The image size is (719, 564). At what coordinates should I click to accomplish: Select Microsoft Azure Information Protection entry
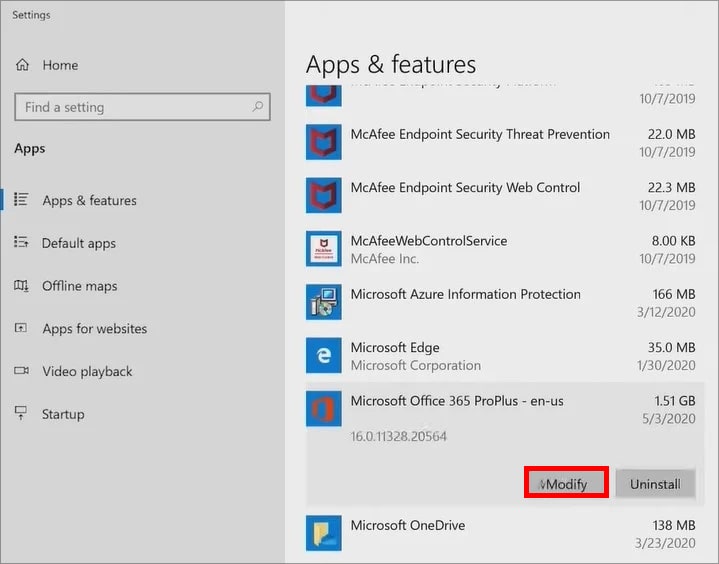465,294
